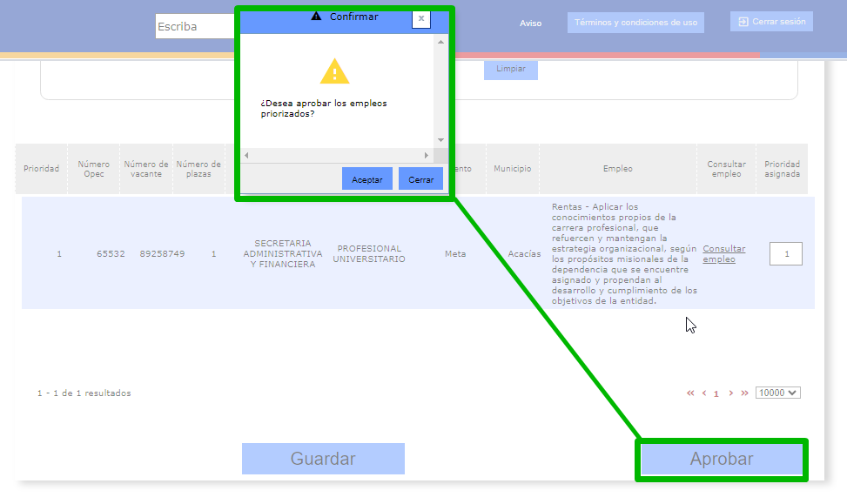Click the Aprobar button
Screen dimensions: 847x504
[722, 460]
